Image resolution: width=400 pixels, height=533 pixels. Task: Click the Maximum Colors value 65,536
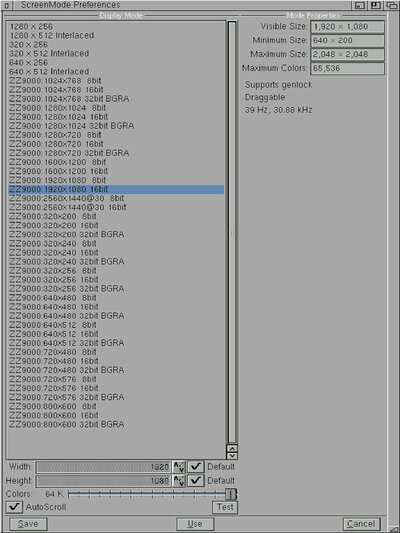click(x=347, y=68)
